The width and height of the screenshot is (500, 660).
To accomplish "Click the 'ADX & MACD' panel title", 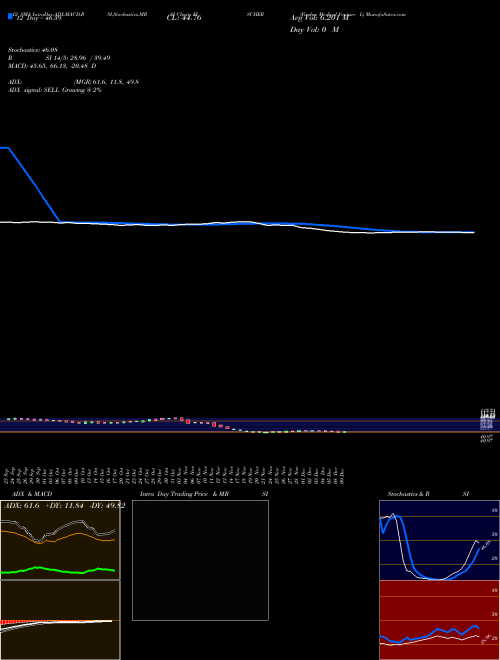I will click(x=32, y=494).
